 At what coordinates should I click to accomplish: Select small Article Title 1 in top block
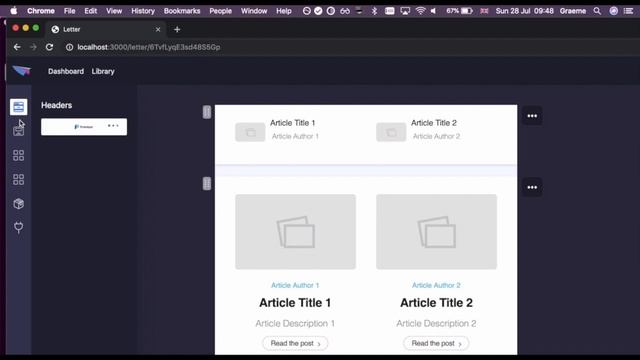(x=293, y=123)
